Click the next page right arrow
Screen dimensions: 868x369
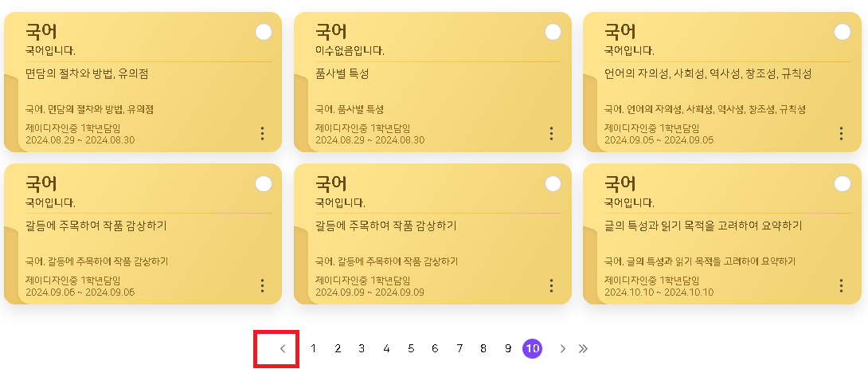[563, 349]
